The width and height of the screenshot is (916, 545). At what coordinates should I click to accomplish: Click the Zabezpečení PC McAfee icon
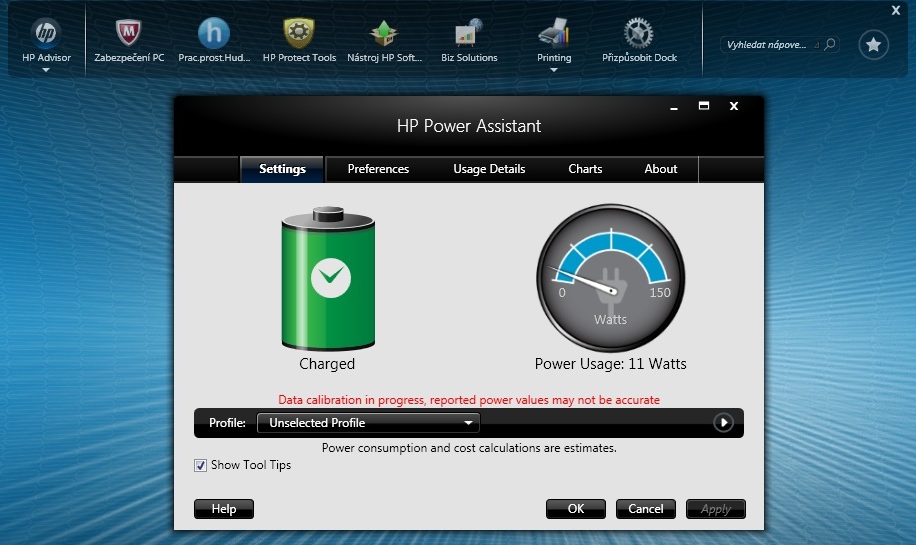coord(129,33)
